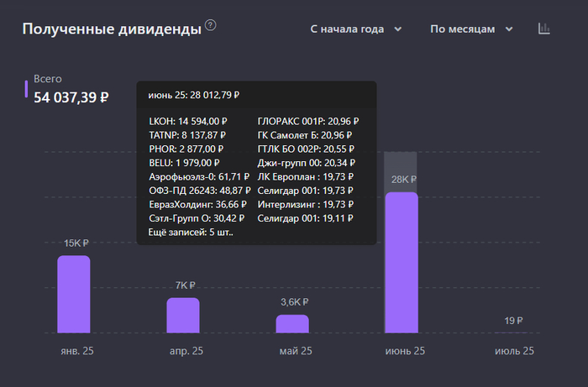
Task: Click the "19 ₽" value above июль
Action: tap(514, 321)
